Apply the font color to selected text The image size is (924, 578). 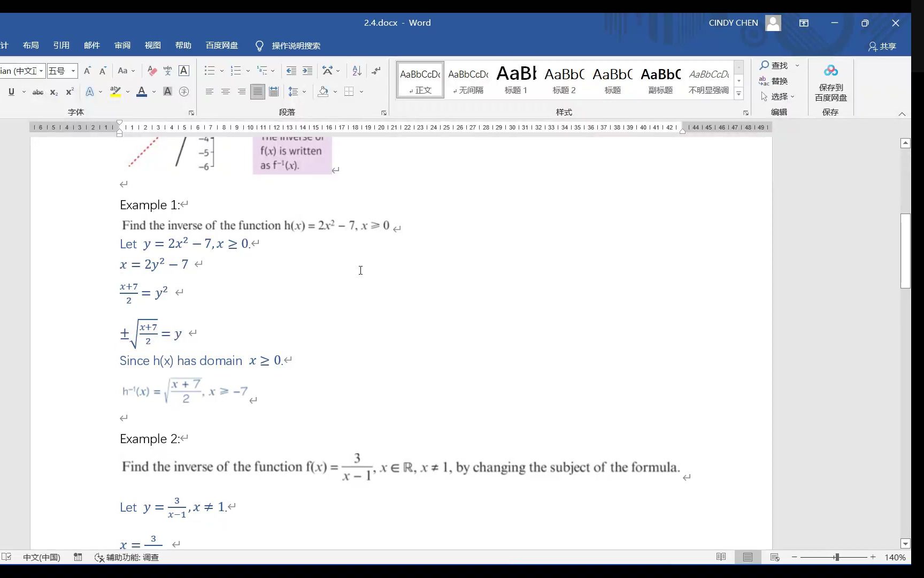pyautogui.click(x=141, y=92)
